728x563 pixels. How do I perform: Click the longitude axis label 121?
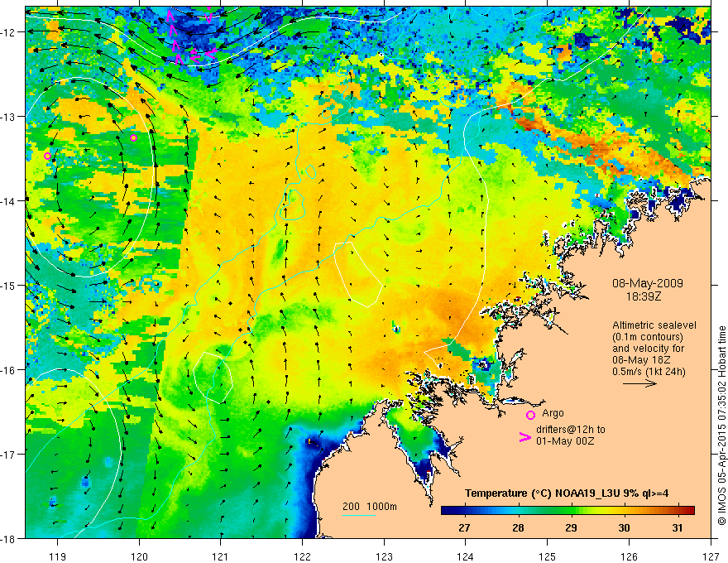click(x=221, y=556)
